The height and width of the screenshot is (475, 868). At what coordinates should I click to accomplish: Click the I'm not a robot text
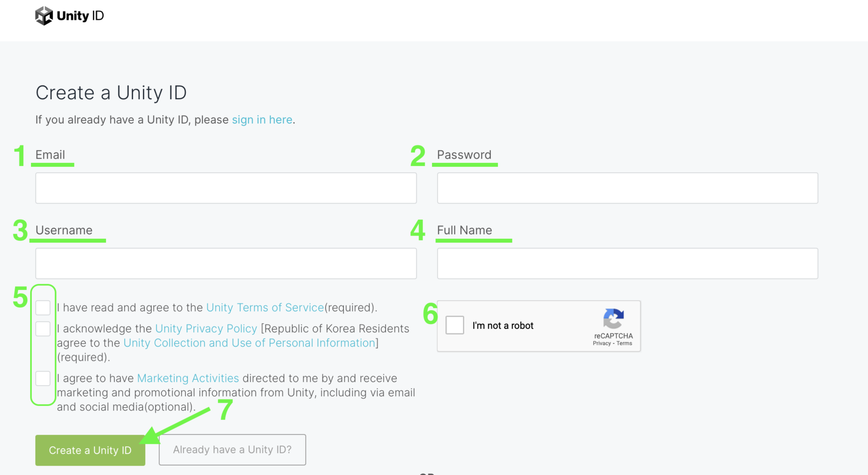pos(503,326)
